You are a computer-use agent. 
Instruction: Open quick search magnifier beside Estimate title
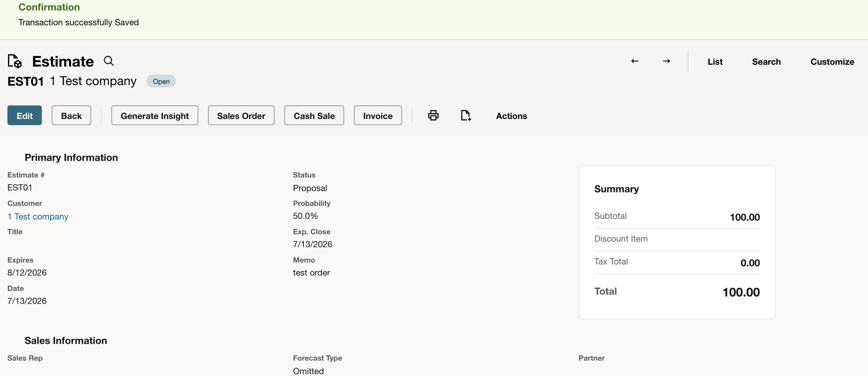(108, 61)
